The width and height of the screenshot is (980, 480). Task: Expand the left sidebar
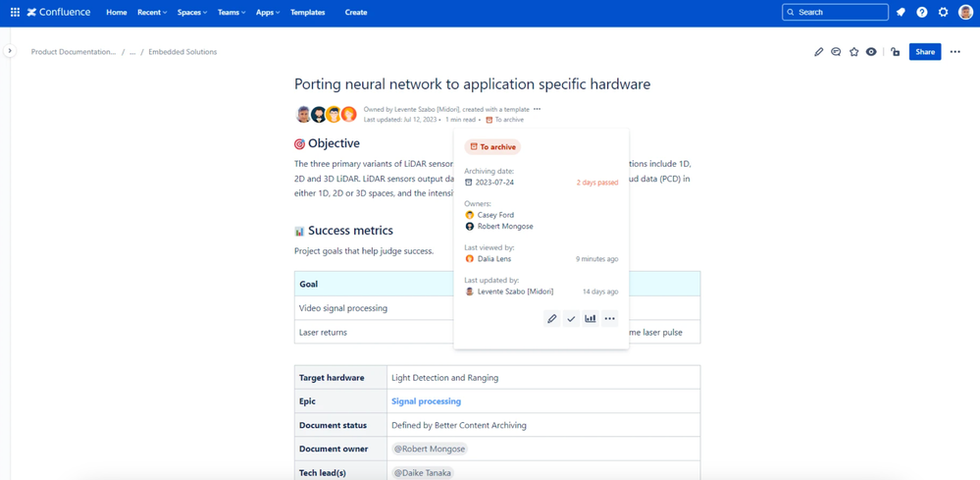coord(10,51)
